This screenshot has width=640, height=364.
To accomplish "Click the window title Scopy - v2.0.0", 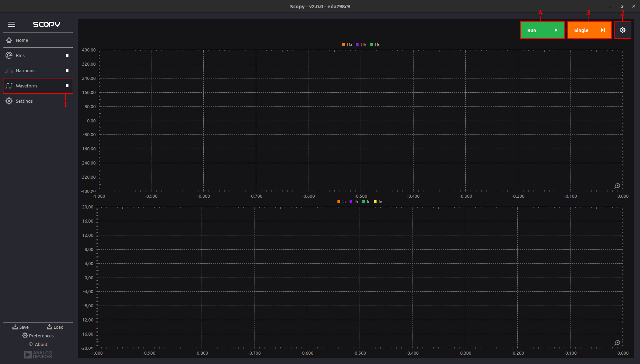I will coord(320,6).
